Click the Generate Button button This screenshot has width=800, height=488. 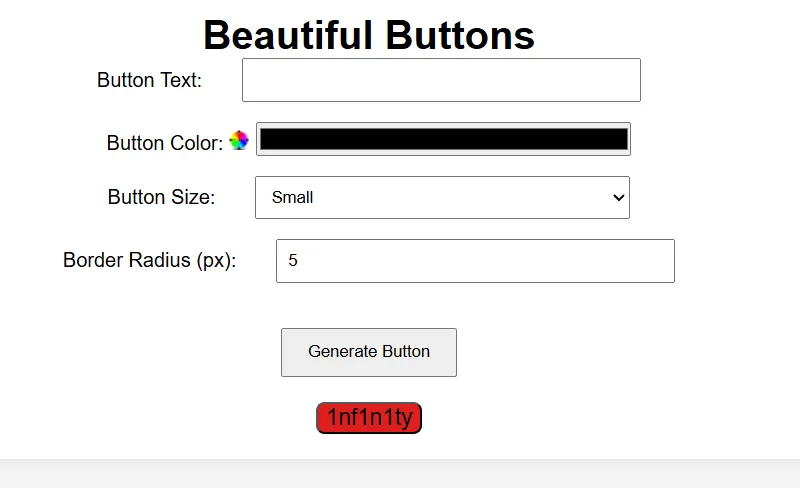tap(368, 352)
